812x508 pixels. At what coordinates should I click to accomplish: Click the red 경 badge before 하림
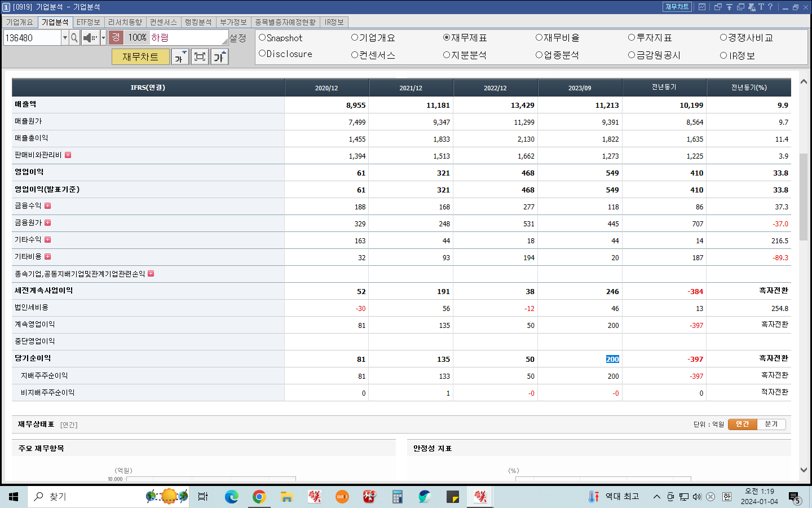click(x=116, y=37)
